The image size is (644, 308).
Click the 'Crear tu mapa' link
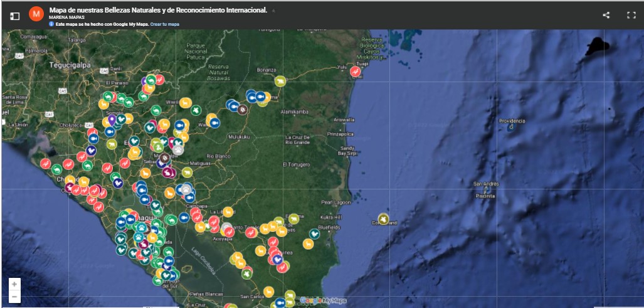pyautogui.click(x=164, y=24)
